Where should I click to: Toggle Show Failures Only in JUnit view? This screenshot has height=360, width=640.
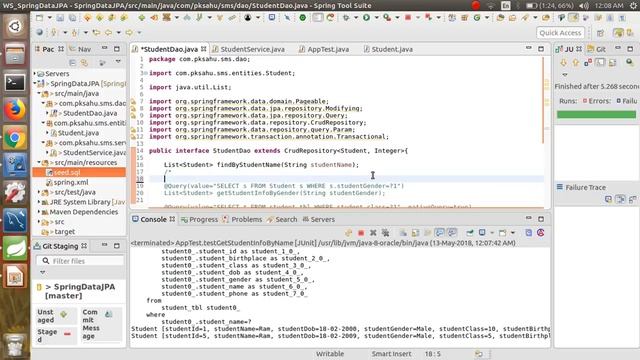coord(588,62)
